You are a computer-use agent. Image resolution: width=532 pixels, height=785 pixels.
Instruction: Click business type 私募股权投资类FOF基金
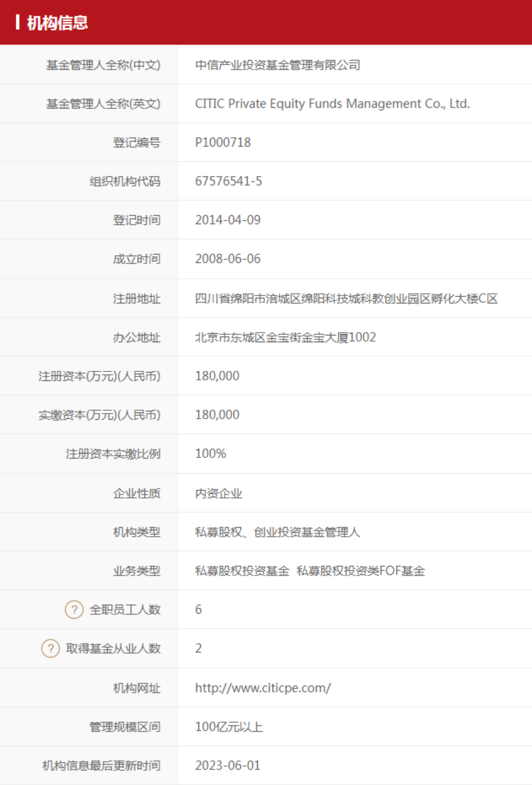tap(361, 571)
